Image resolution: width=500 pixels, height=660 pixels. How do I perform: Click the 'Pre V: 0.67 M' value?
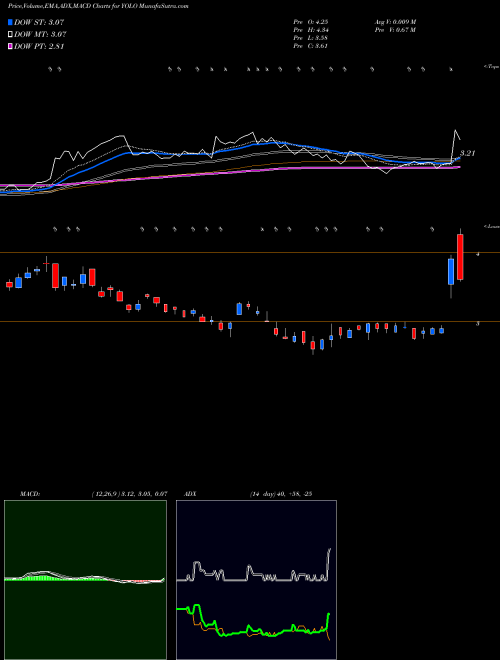coord(394,30)
